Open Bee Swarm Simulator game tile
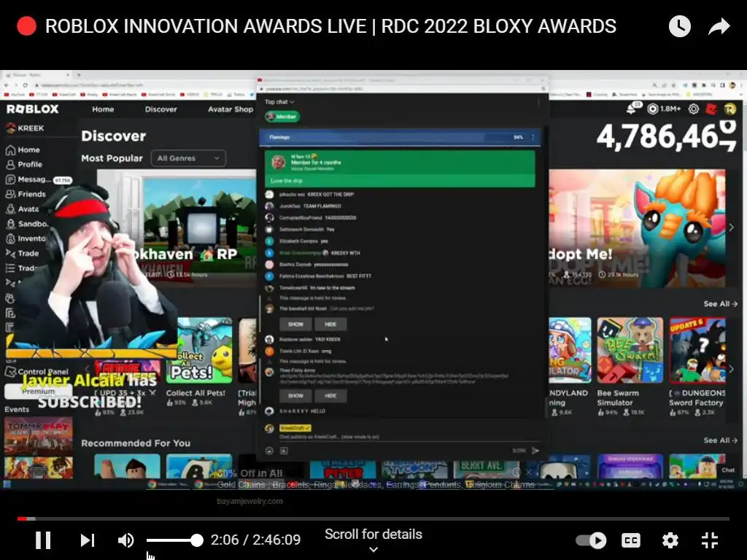This screenshot has height=560, width=747. tap(630, 367)
